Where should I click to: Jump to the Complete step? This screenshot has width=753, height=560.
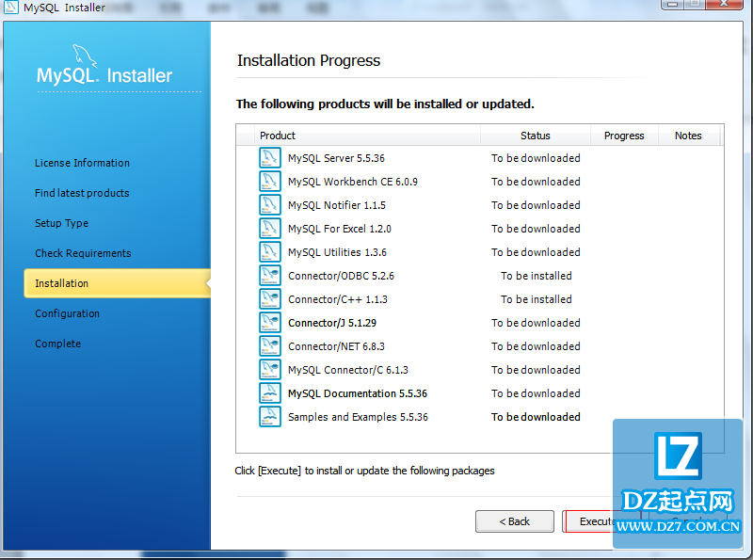click(57, 344)
